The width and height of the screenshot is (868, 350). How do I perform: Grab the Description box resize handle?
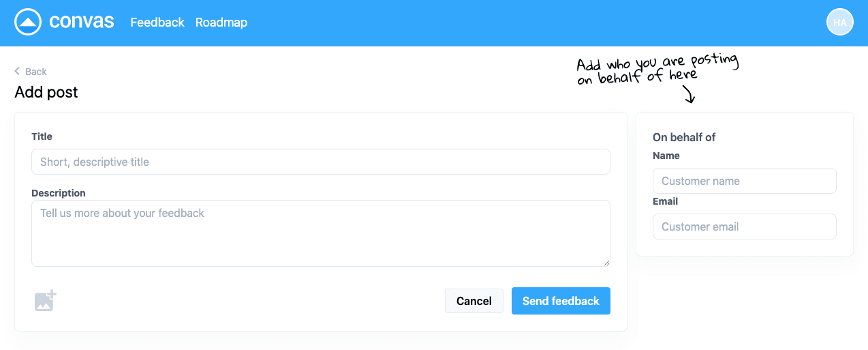(606, 263)
